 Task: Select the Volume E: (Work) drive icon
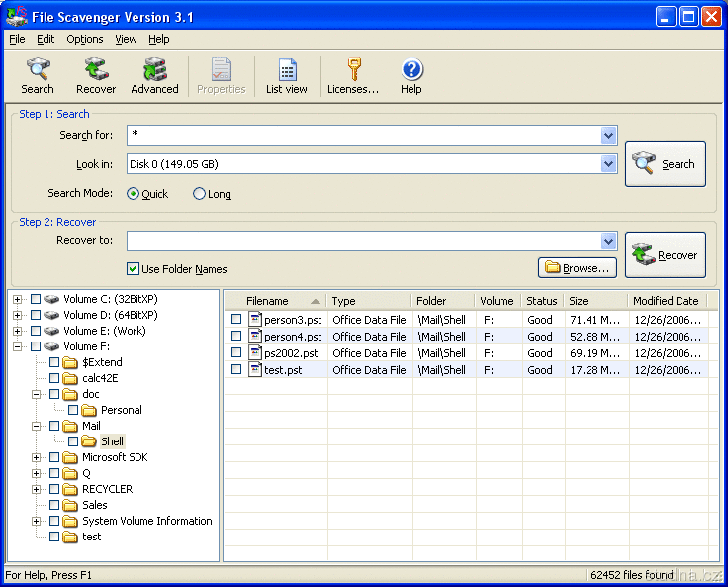tap(52, 331)
